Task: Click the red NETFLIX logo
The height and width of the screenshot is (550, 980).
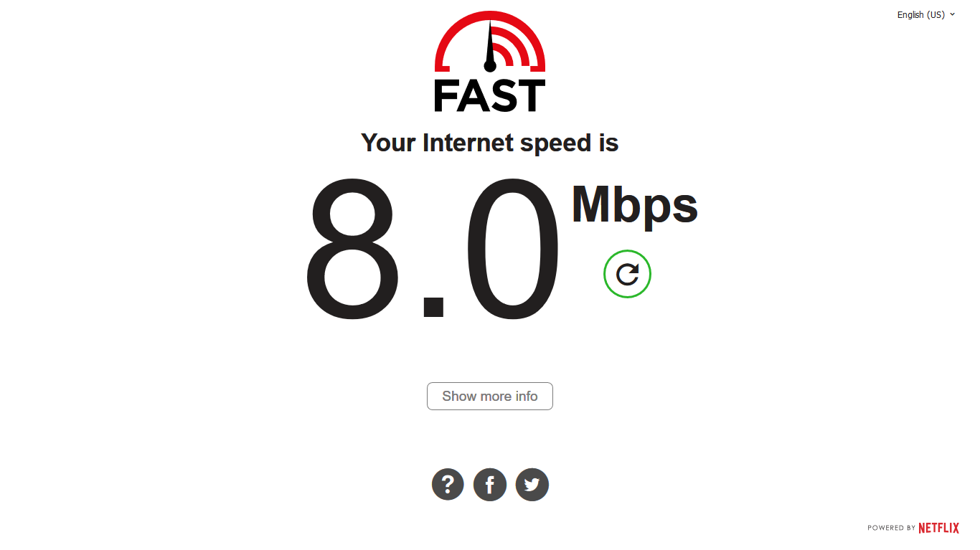Action: pyautogui.click(x=938, y=528)
